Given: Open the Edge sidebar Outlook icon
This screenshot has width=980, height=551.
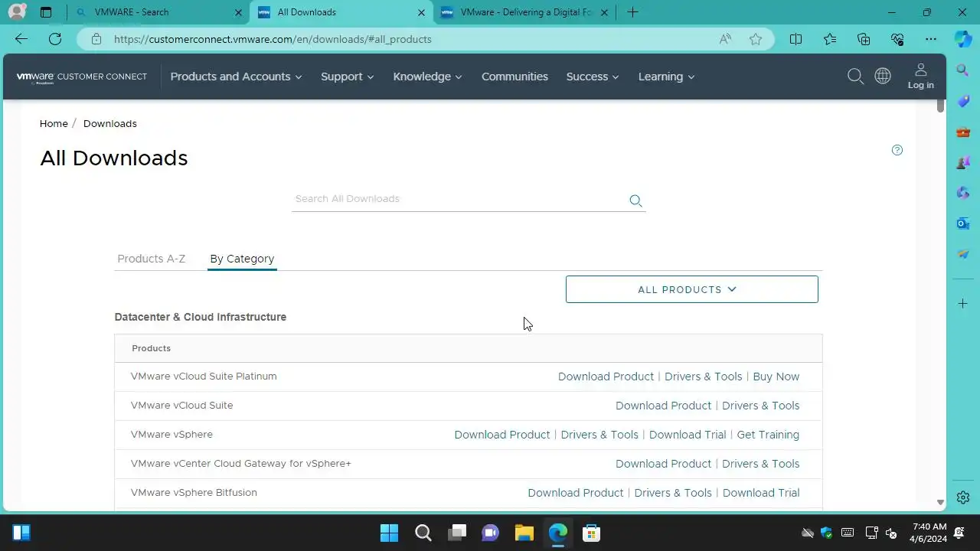Looking at the screenshot, I should (x=963, y=223).
